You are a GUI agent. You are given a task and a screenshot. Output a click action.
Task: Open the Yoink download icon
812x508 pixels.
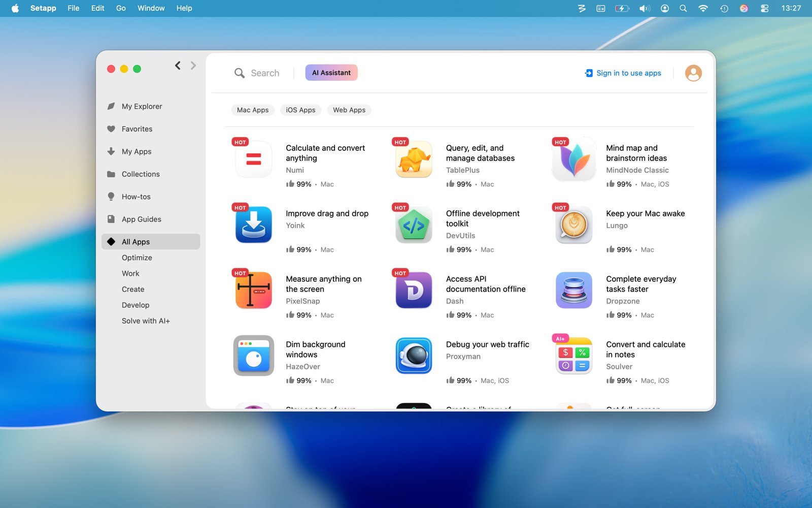pyautogui.click(x=254, y=225)
